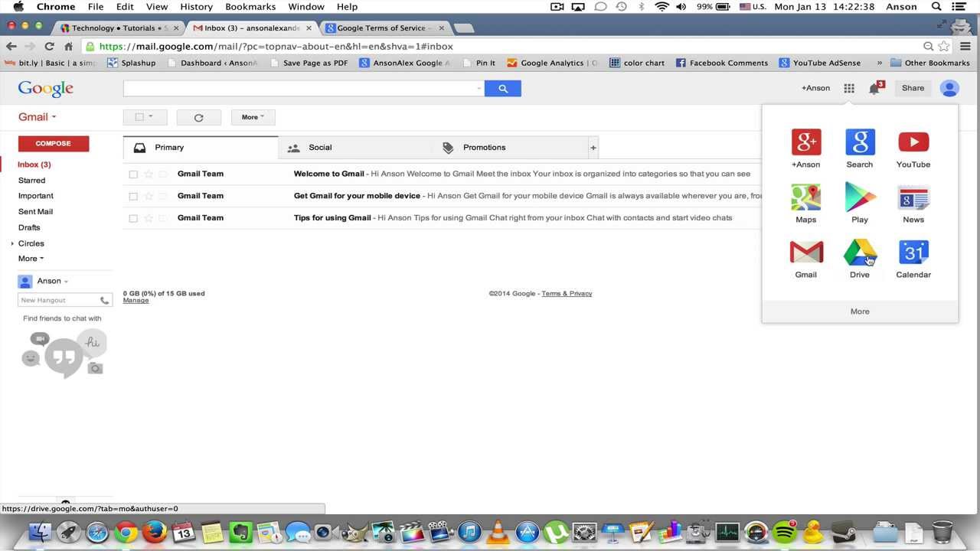Tick the mobile device email checkbox
980x551 pixels.
pos(133,196)
